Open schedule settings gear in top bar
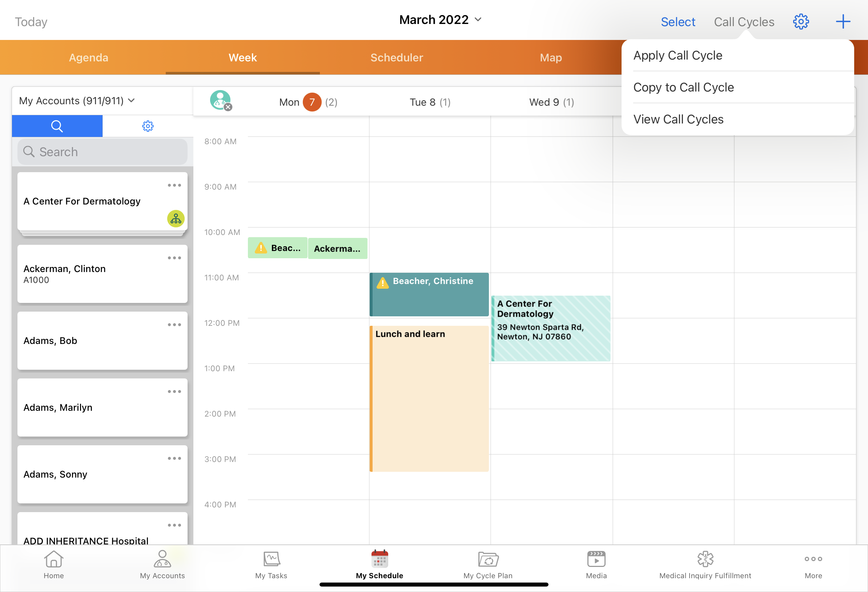Image resolution: width=868 pixels, height=592 pixels. (x=800, y=22)
